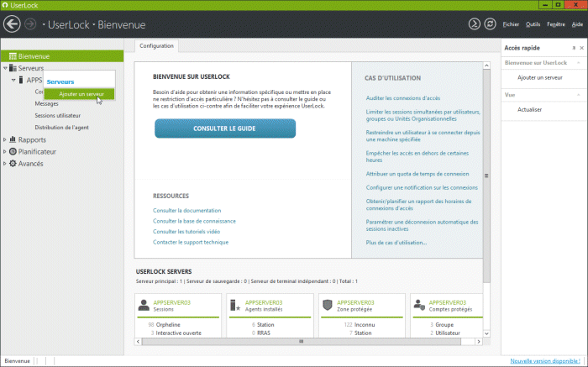Click the forward navigation arrow
Viewport: 588px width, 367px height.
pos(30,24)
